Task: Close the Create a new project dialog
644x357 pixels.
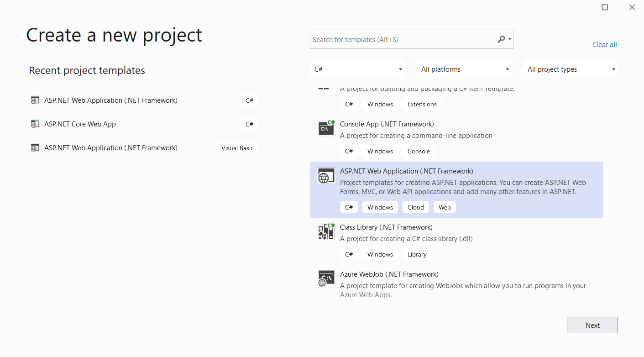Action: point(632,7)
